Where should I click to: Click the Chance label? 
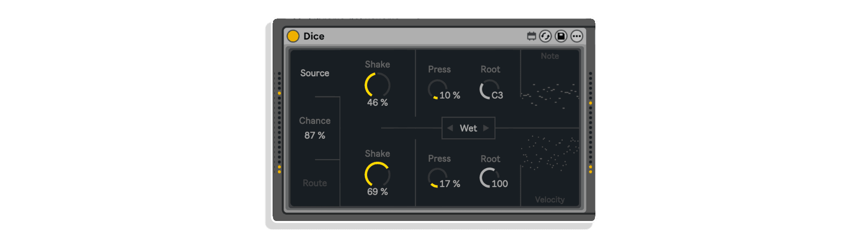click(315, 121)
